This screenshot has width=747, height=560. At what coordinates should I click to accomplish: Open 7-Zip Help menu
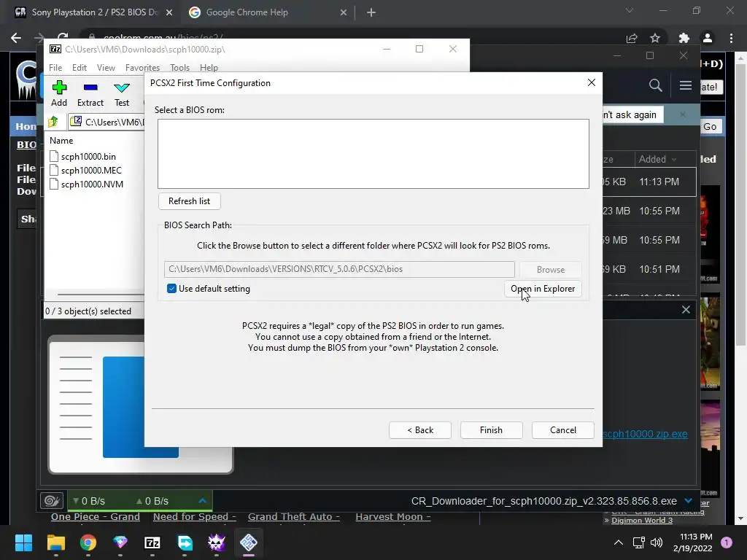[x=209, y=68]
